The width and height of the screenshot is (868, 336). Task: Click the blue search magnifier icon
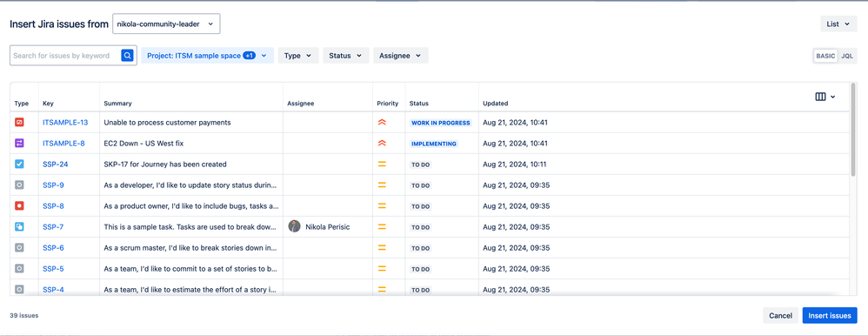[127, 56]
